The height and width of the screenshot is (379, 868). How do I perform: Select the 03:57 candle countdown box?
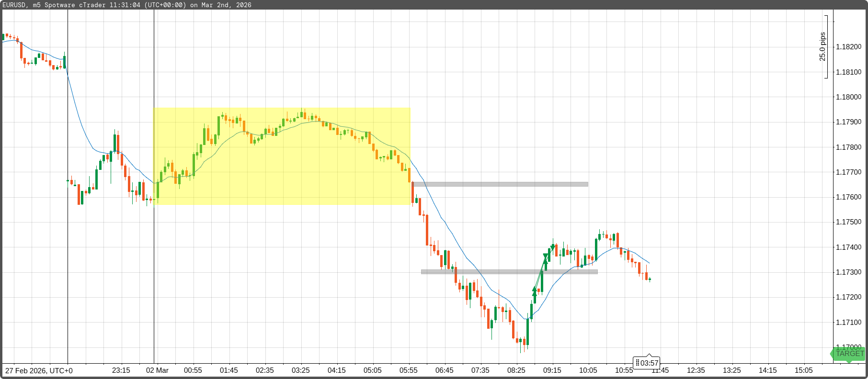(647, 363)
